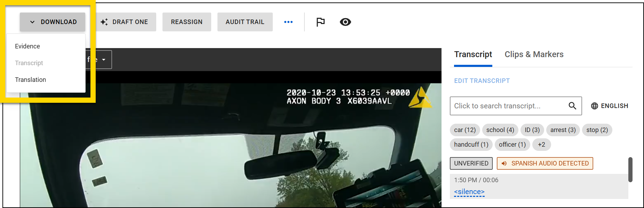Image resolution: width=644 pixels, height=208 pixels.
Task: Toggle the Unverified status badge
Action: tap(471, 163)
